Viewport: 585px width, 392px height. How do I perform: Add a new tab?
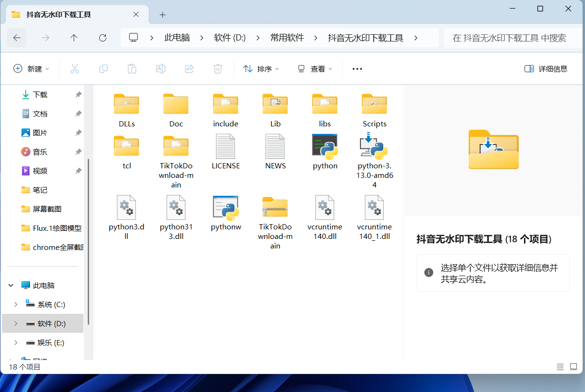163,14
